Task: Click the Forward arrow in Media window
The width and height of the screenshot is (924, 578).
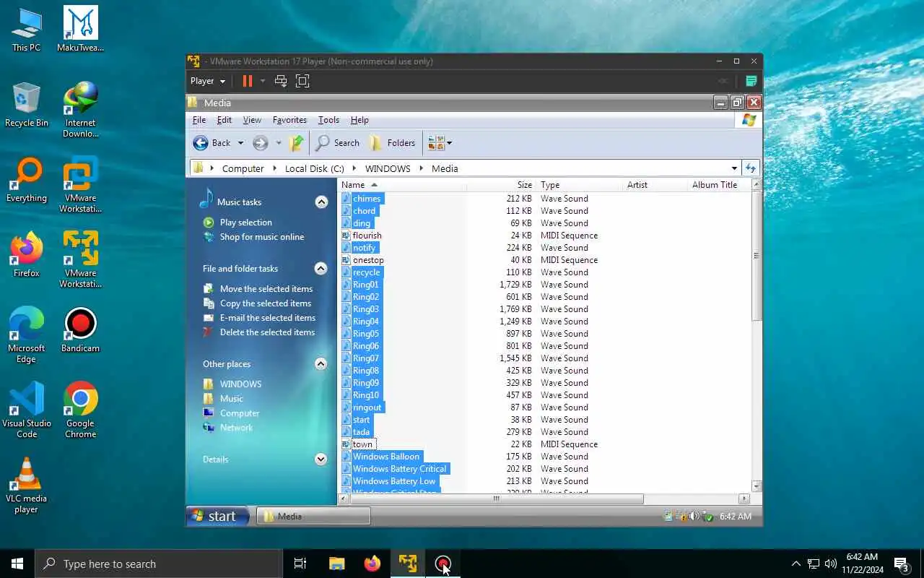Action: [261, 143]
